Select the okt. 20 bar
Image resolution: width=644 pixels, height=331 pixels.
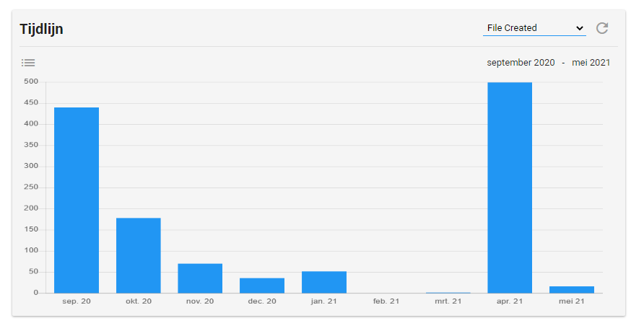pyautogui.click(x=139, y=255)
